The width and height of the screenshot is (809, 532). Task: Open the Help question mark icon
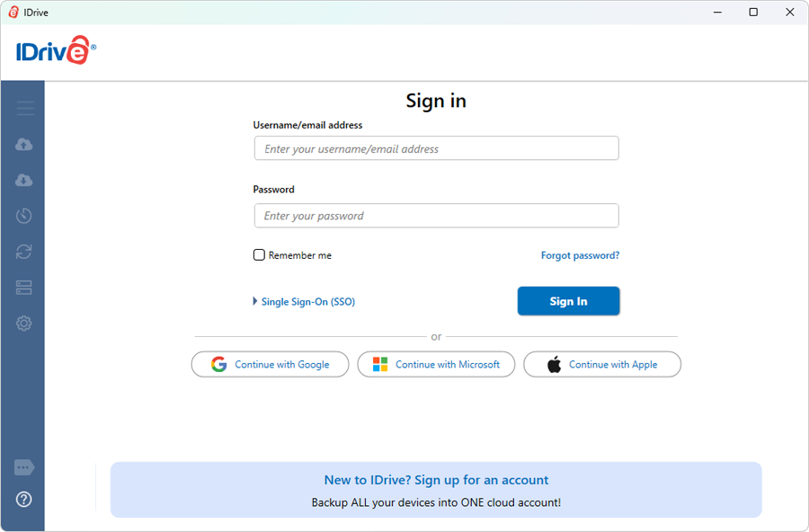(x=24, y=500)
